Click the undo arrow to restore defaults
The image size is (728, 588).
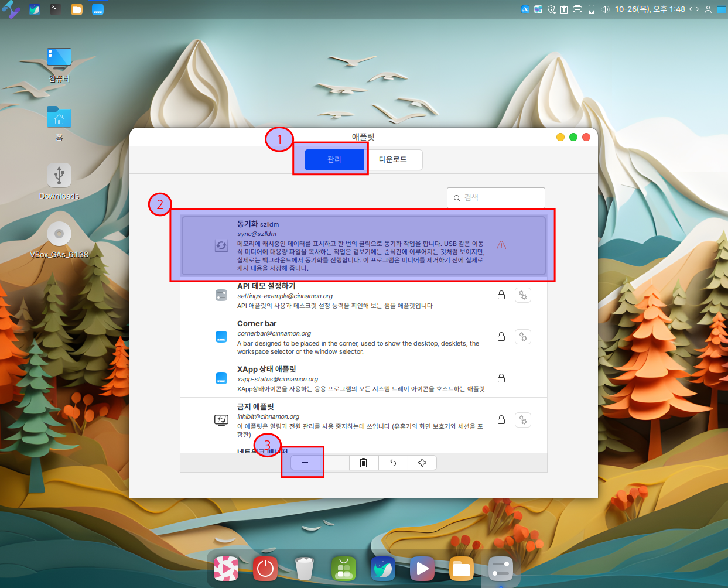(393, 463)
